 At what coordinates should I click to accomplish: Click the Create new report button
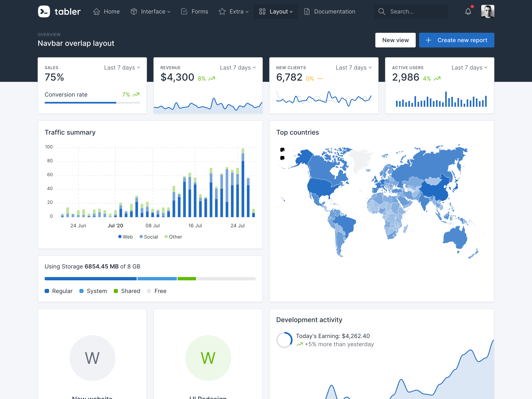click(456, 40)
